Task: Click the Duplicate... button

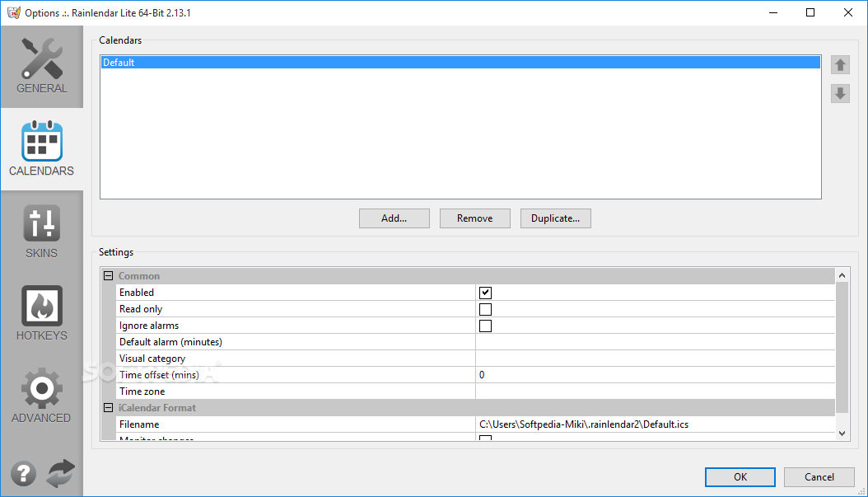Action: [556, 218]
